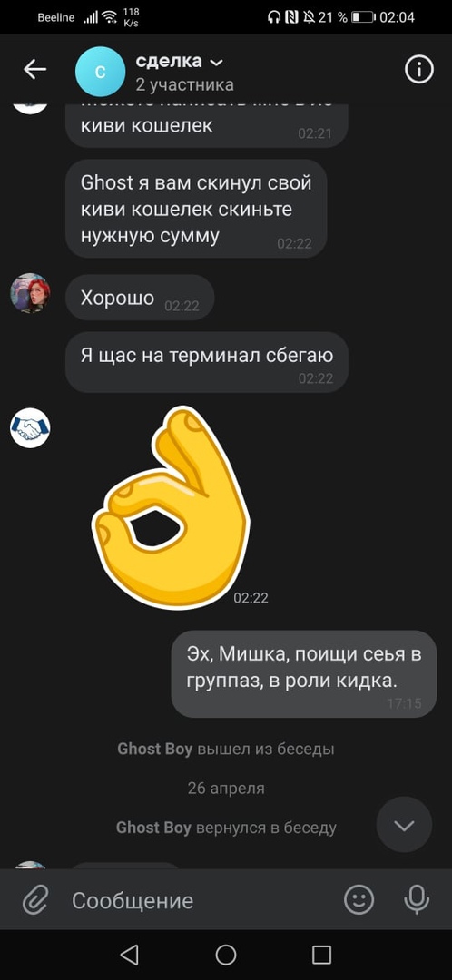Tap Ghost Boy name in вышел из беседы

click(x=154, y=749)
